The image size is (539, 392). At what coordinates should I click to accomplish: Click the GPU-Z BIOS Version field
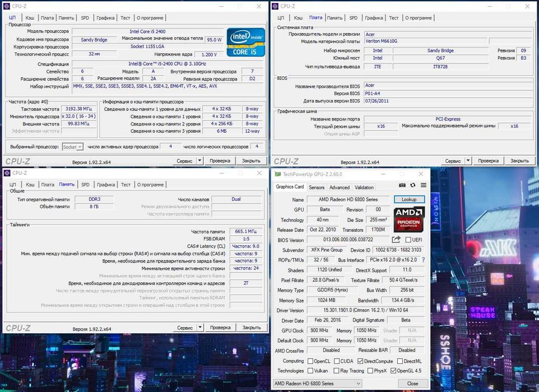click(x=348, y=240)
